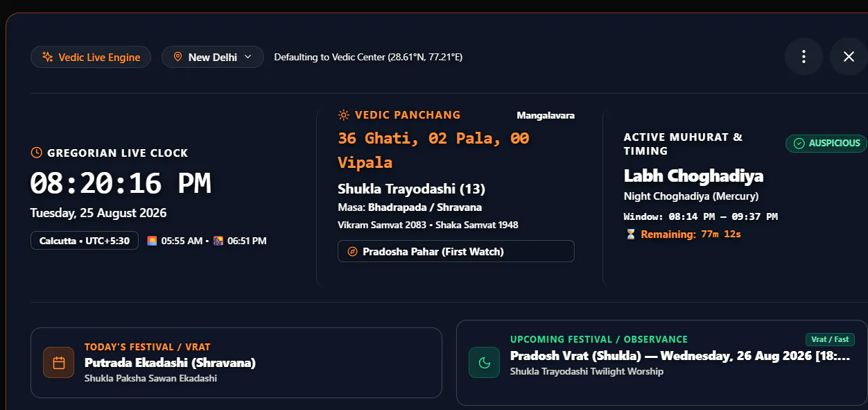Open the Pradosha Pahar (First Watch) box
This screenshot has height=410, width=868.
tap(456, 251)
